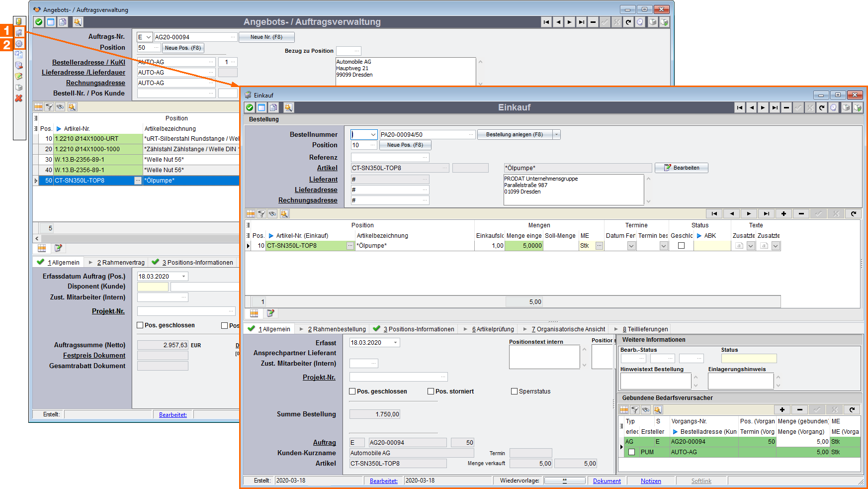Go to next record in Einkauf top navigation
This screenshot has width=868, height=489.
tap(763, 107)
